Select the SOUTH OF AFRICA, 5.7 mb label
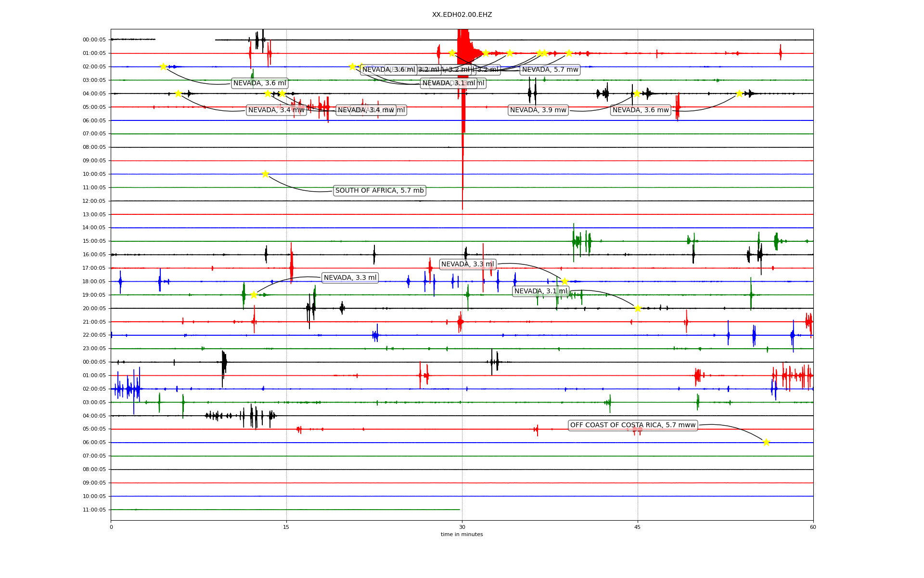Viewport: 924px width, 578px height. [379, 191]
